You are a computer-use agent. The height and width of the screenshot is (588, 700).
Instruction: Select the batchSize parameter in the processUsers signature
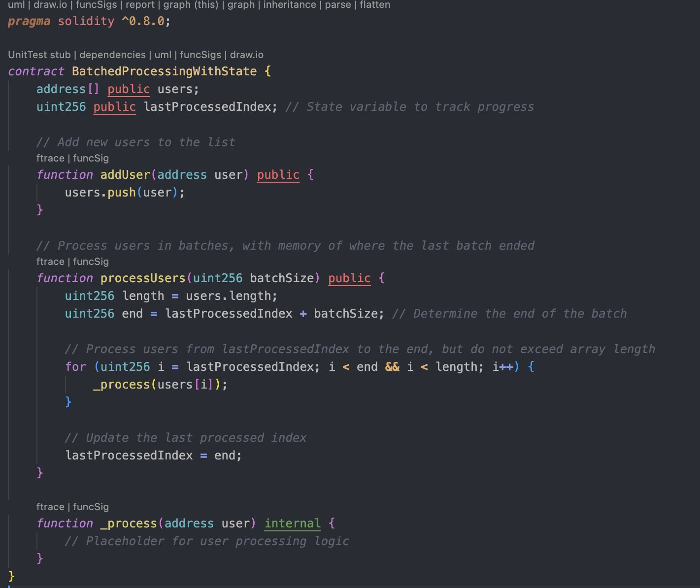click(282, 278)
